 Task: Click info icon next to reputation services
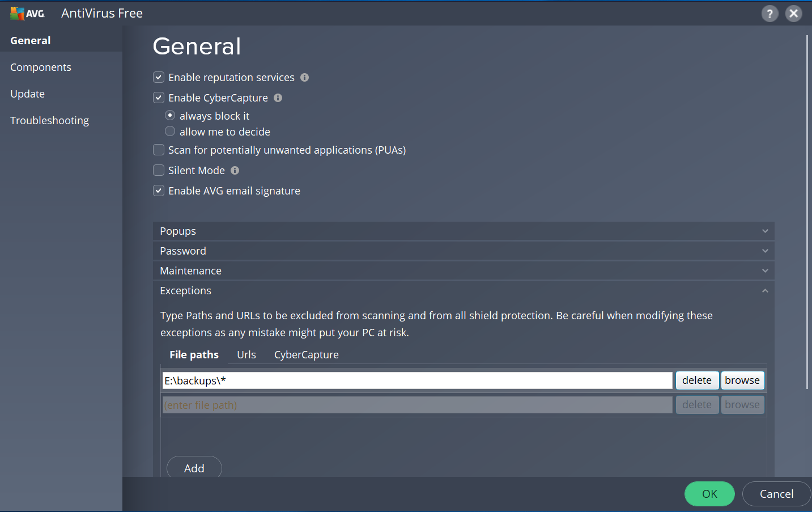[304, 78]
